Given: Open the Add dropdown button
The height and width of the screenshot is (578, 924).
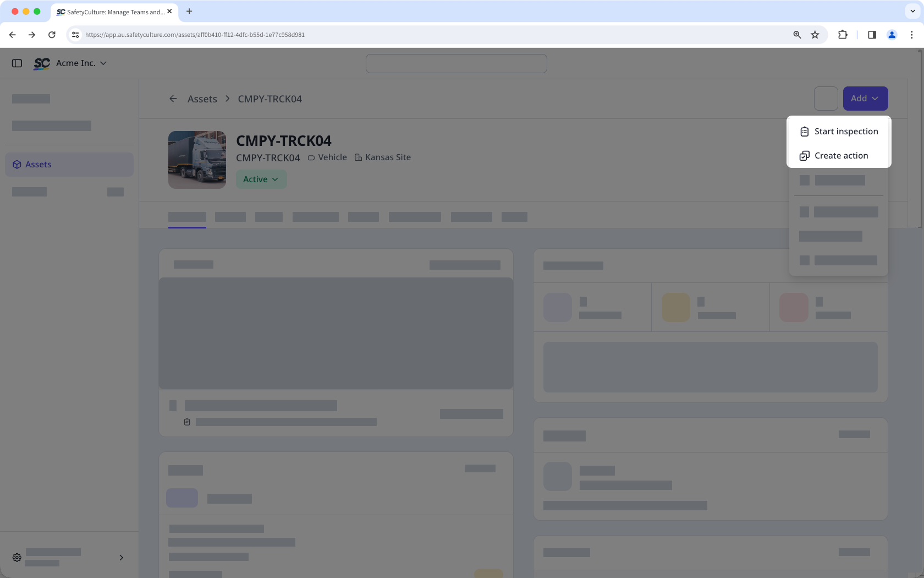Looking at the screenshot, I should [x=865, y=99].
